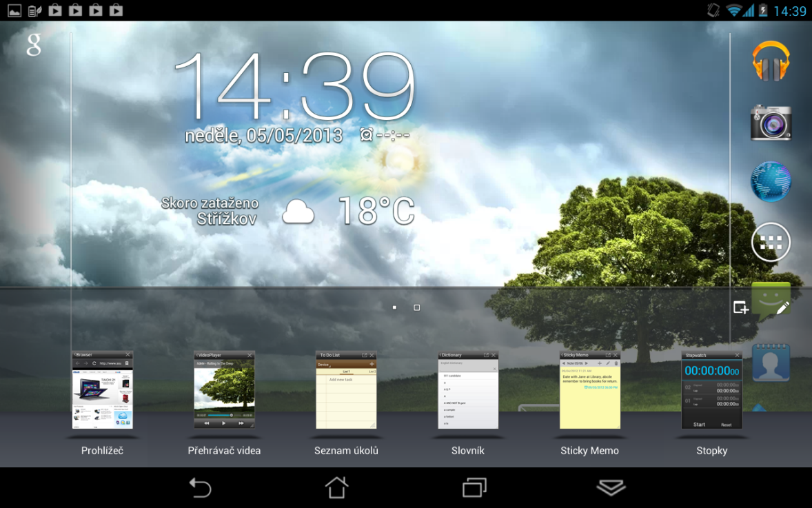This screenshot has width=812, height=508.
Task: Tap the large 14:39 clock widget
Action: (295, 85)
